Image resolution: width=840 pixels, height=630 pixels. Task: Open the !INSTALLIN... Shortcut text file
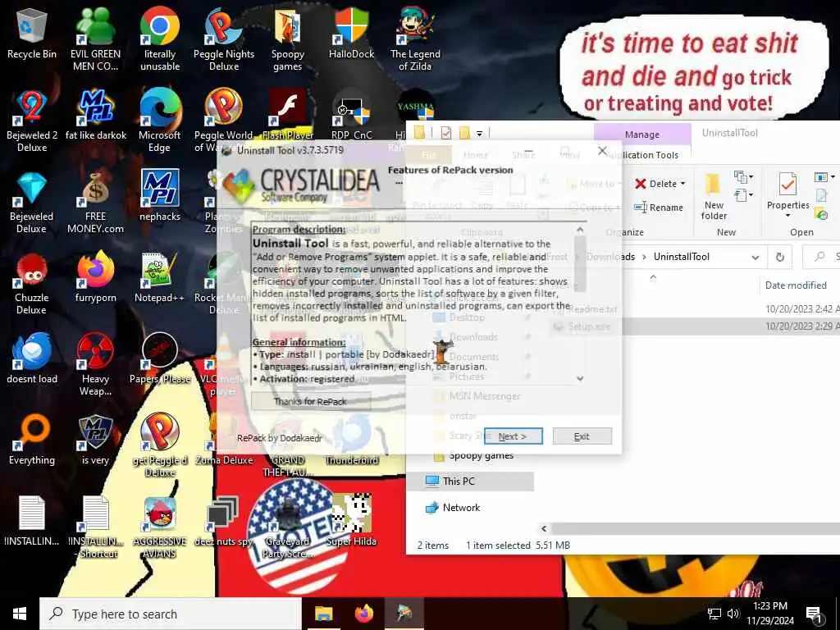95,527
